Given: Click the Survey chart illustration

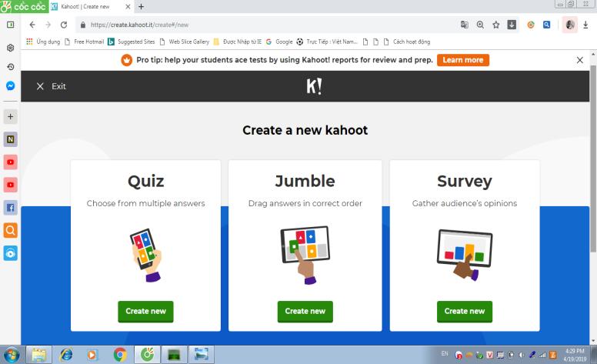Looking at the screenshot, I should [465, 254].
